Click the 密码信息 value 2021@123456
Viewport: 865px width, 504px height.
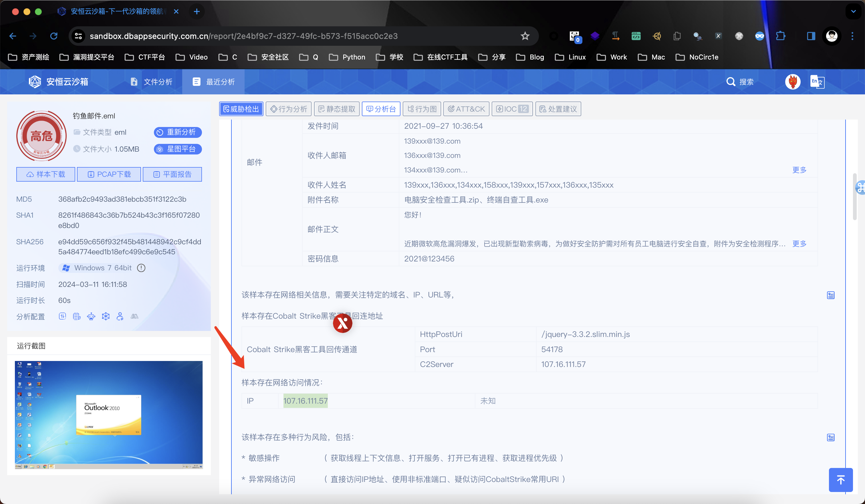click(429, 259)
